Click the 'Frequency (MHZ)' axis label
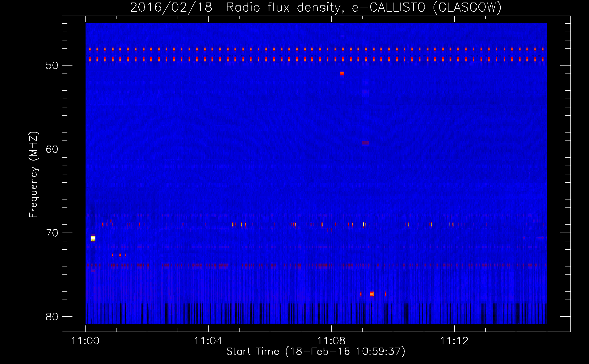Screen dimensions: 589x364 tap(33, 175)
